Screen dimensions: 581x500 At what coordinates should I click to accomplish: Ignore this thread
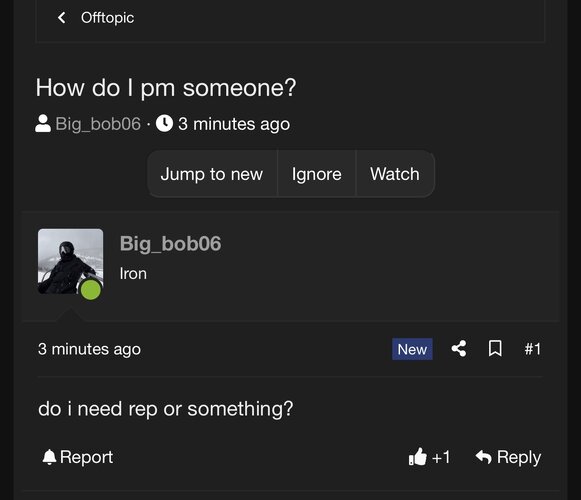pos(316,174)
